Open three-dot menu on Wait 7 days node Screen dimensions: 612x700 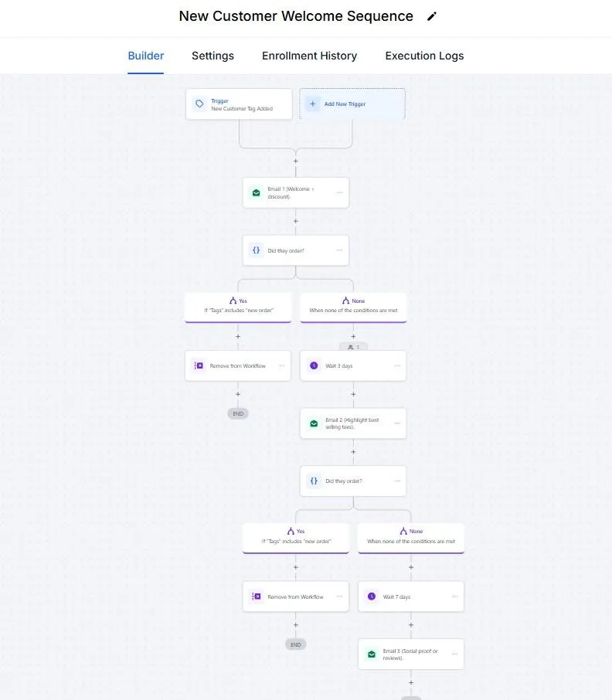point(455,596)
